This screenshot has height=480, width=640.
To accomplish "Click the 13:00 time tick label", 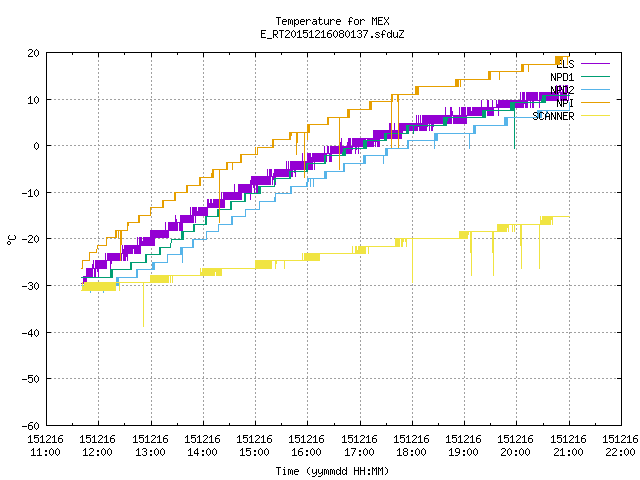I will pos(151,452).
